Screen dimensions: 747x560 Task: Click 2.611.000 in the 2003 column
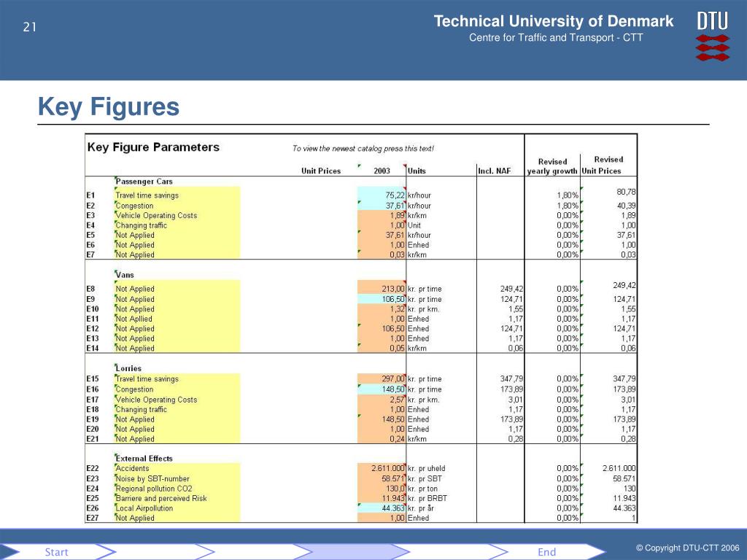tap(388, 469)
